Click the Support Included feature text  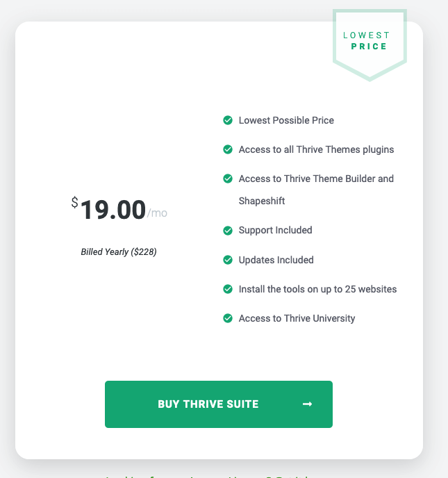275,230
